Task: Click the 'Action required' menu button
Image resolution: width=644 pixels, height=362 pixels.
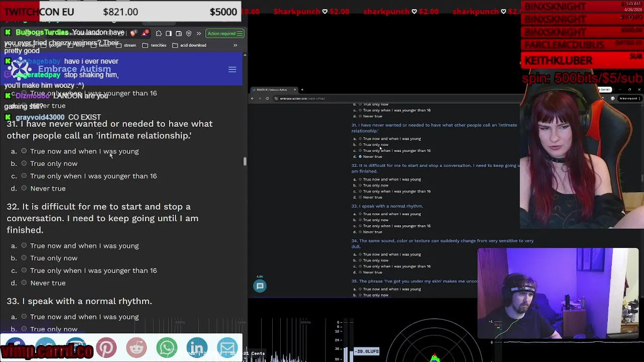Action: 225,34
